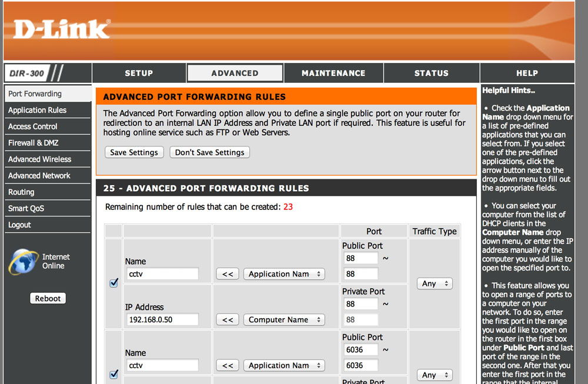Click the << button beside first Computer Name
Viewport: 588px width, 384px height.
[x=228, y=320]
